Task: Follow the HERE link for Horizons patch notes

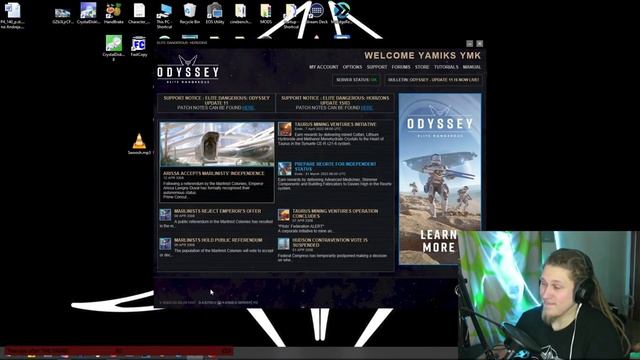Action: pyautogui.click(x=367, y=108)
